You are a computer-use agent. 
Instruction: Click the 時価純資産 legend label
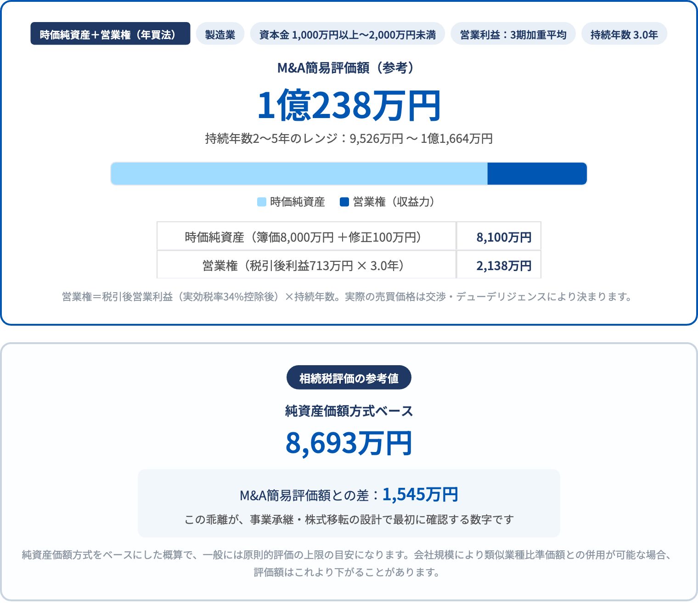(x=298, y=202)
